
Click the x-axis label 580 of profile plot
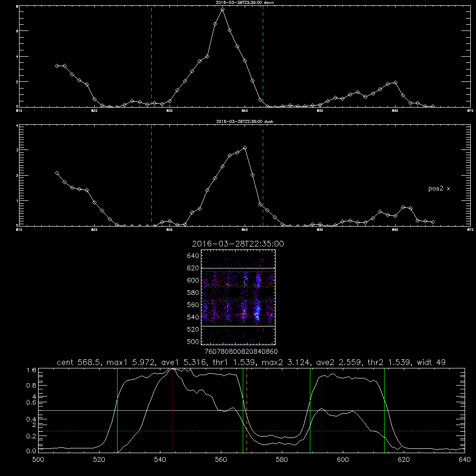tap(282, 460)
